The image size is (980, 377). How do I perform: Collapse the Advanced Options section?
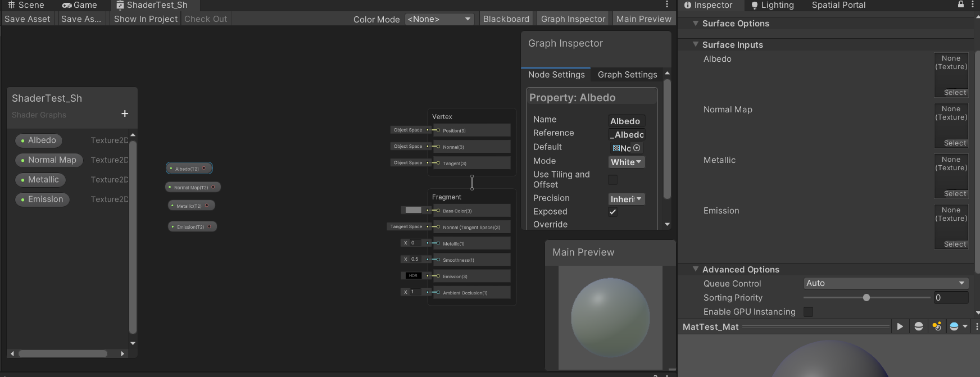696,269
